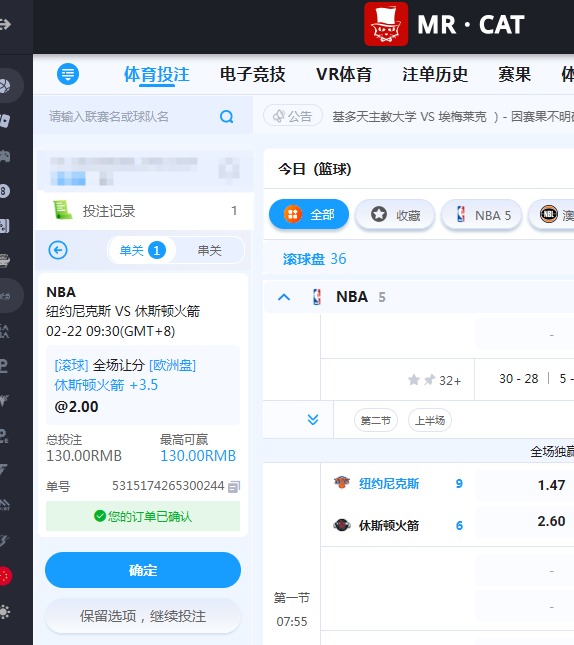Select the 全部 filter chip

tap(309, 214)
